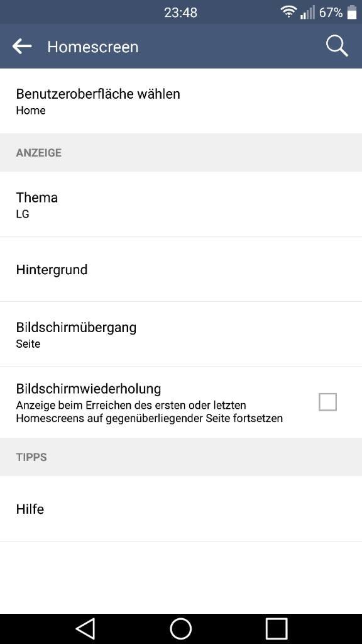Tap the battery icon in the status bar
362x644 pixels.
pos(352,12)
